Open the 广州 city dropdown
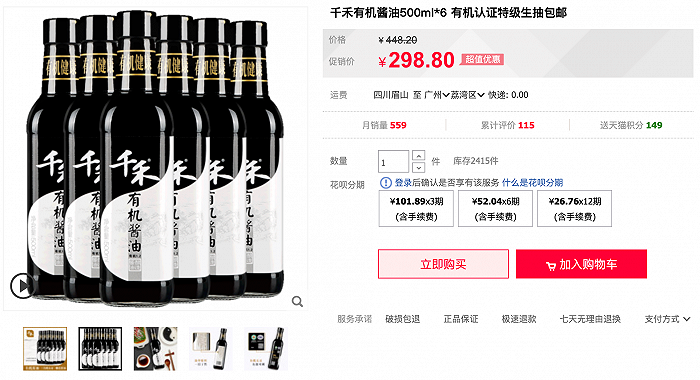This screenshot has width=700, height=380. [437, 95]
